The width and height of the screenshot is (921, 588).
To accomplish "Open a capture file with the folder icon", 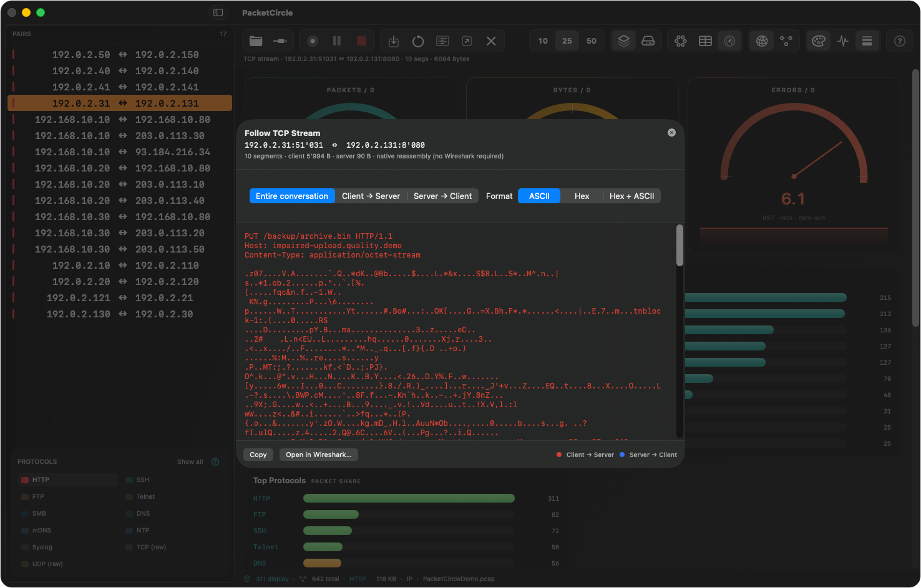I will click(256, 41).
